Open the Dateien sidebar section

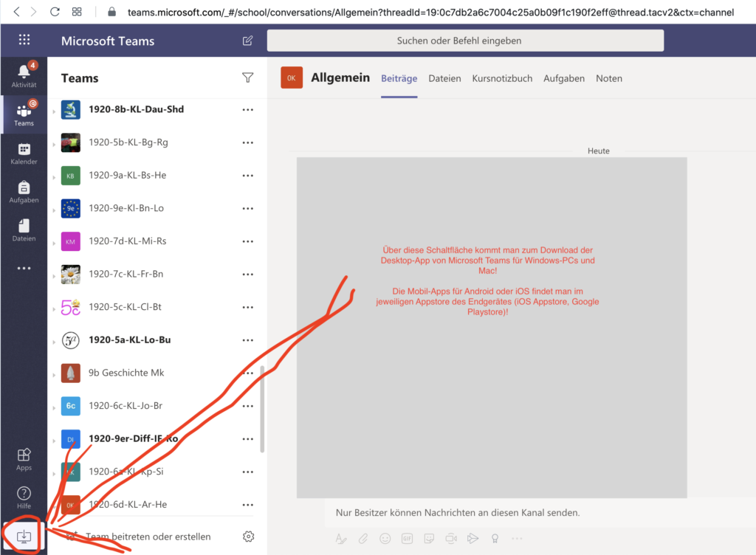pyautogui.click(x=24, y=230)
